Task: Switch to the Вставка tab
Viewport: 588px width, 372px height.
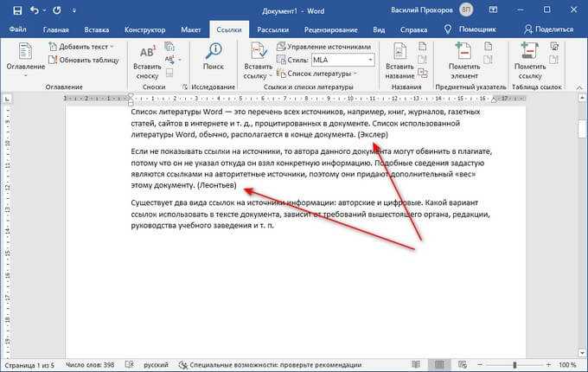Action: (96, 29)
